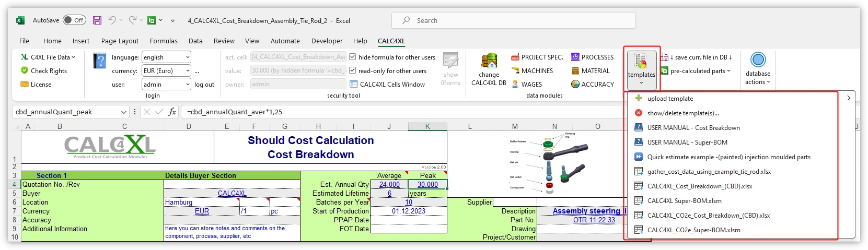Toggle read-only for other users

click(352, 70)
